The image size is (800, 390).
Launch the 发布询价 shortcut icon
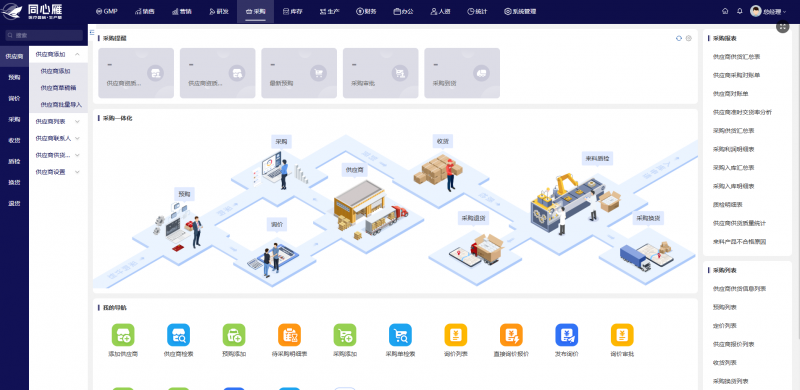click(x=566, y=335)
